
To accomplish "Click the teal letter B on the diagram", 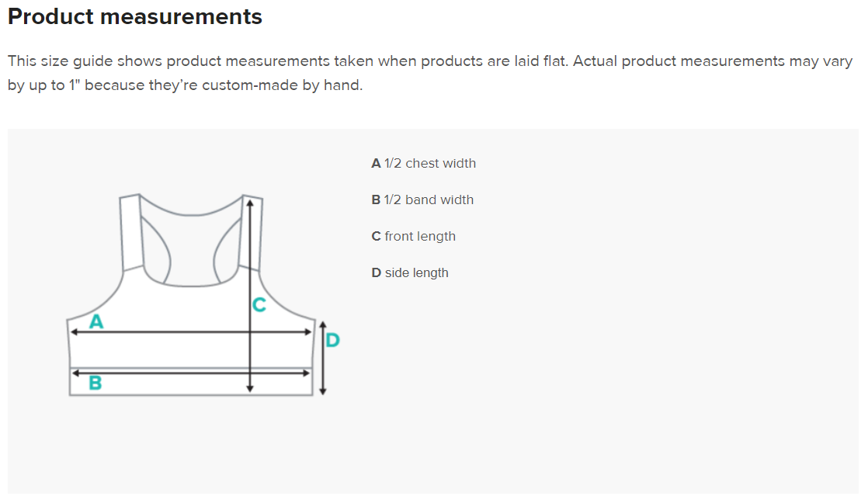I will [x=95, y=383].
